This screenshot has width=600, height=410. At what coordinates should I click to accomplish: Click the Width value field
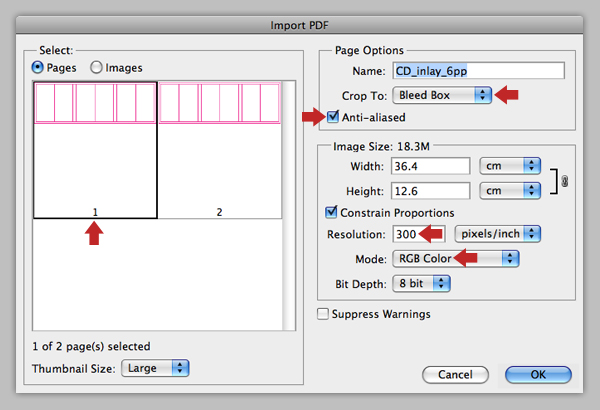point(430,166)
